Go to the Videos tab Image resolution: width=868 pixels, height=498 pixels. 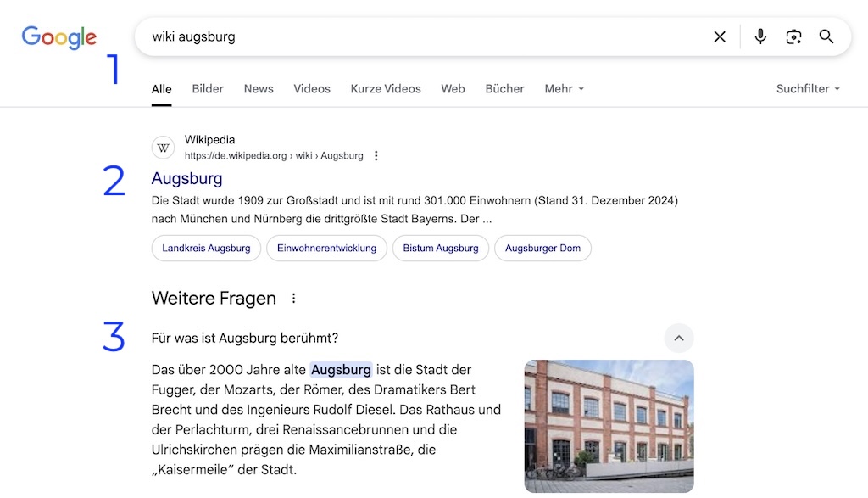click(312, 89)
